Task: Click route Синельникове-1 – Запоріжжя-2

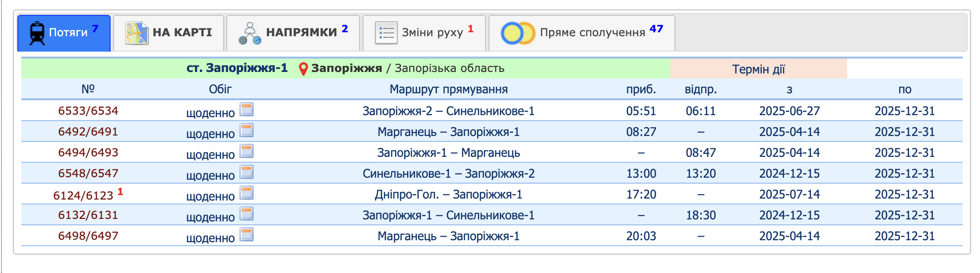Action: (448, 174)
